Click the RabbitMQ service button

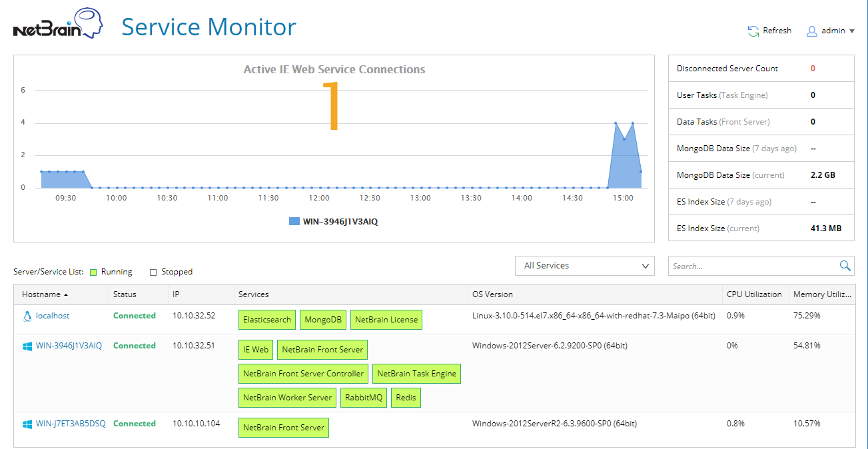[x=363, y=398]
